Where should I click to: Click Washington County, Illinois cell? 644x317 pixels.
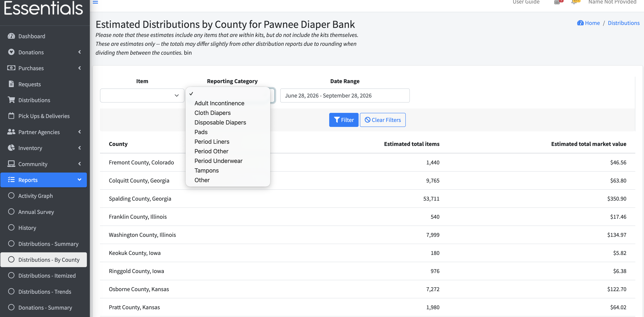(x=142, y=235)
